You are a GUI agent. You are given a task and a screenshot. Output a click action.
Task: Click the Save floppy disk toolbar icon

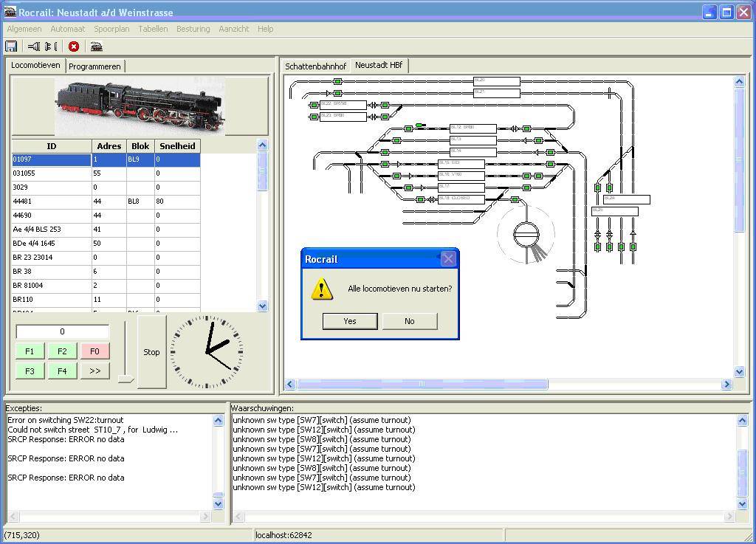[11, 47]
